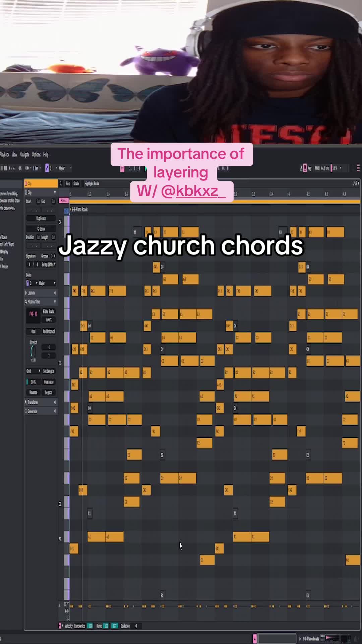The width and height of the screenshot is (362, 644).
Task: Click Set button next to Length
Action: [x=53, y=237]
